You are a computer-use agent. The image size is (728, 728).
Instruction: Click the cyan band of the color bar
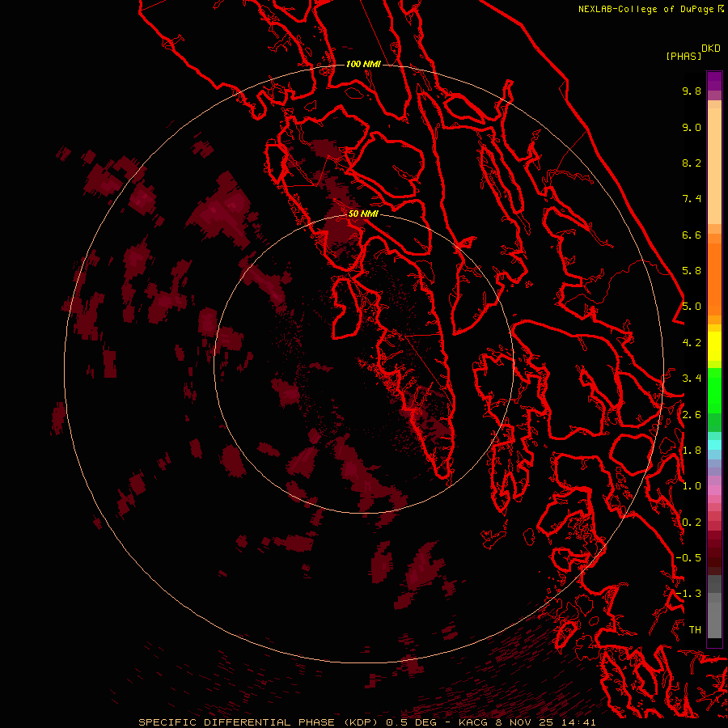point(714,445)
